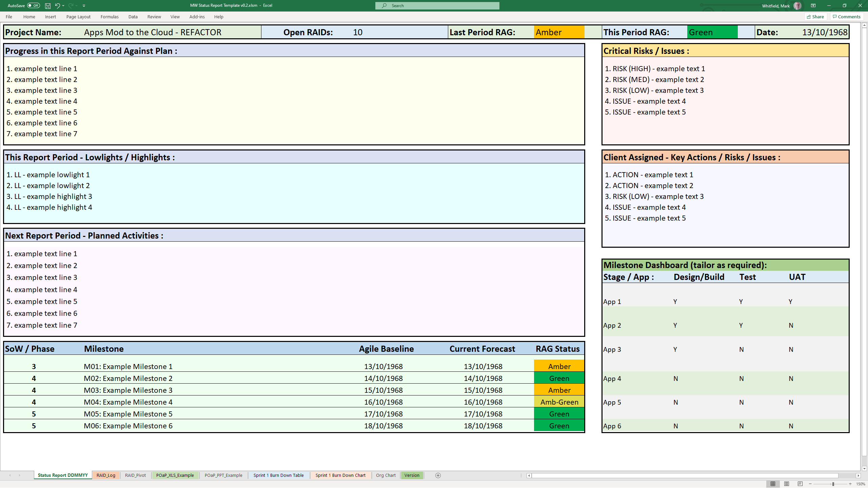Click the Data ribbon tab

coord(133,17)
